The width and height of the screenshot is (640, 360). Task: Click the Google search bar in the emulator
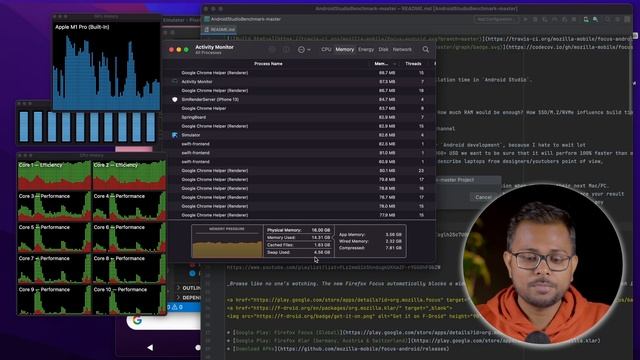[x=164, y=321]
